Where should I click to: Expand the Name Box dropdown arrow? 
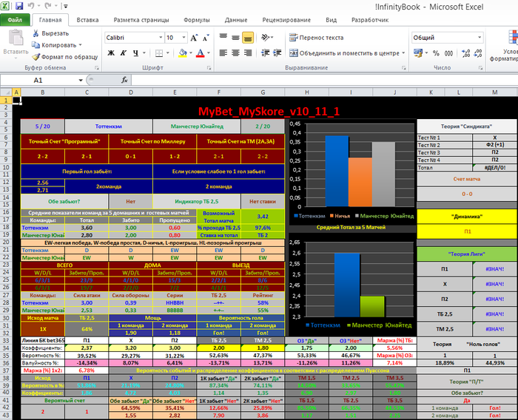tap(80, 81)
